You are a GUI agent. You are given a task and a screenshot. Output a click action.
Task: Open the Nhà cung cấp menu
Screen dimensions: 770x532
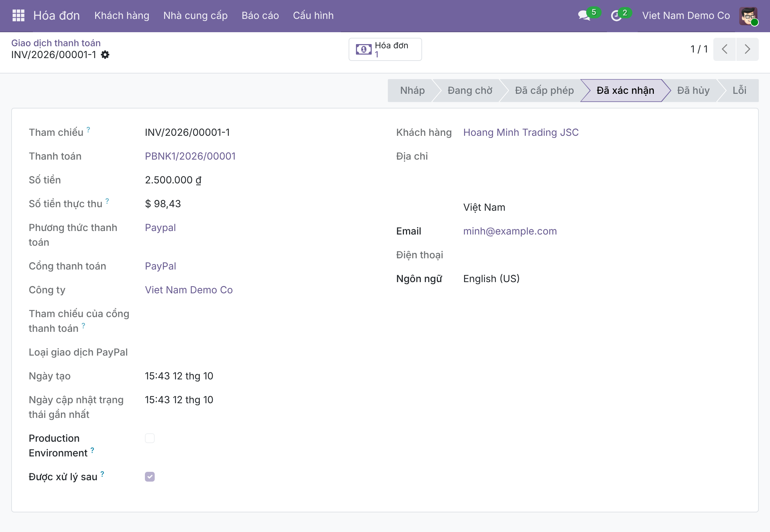click(x=195, y=15)
